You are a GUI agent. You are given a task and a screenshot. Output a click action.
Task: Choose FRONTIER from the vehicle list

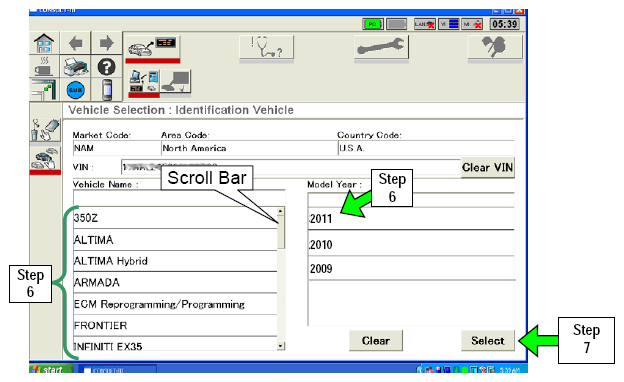pyautogui.click(x=175, y=326)
